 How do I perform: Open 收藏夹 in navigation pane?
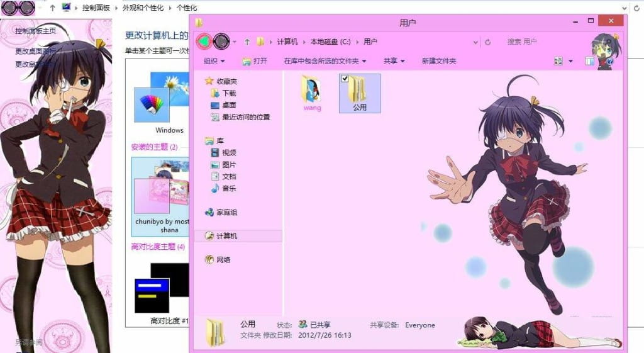pos(221,81)
